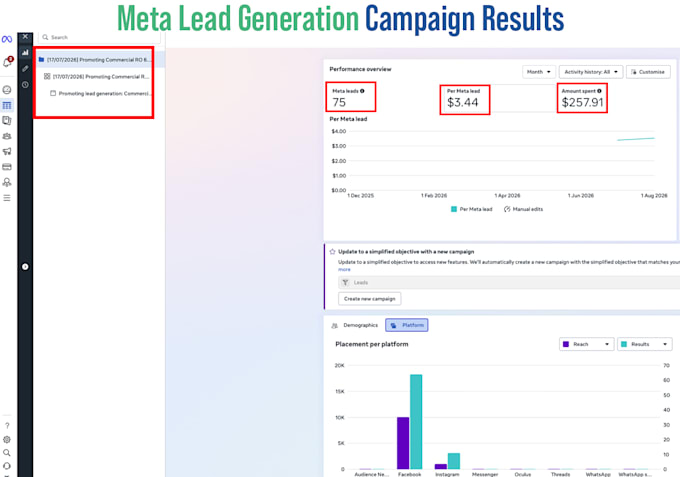Open Activity history: All dropdown
680x477 pixels.
pyautogui.click(x=591, y=72)
